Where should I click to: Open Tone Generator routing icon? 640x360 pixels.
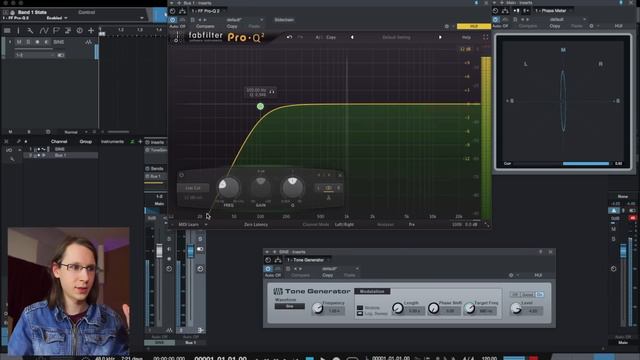[278, 260]
